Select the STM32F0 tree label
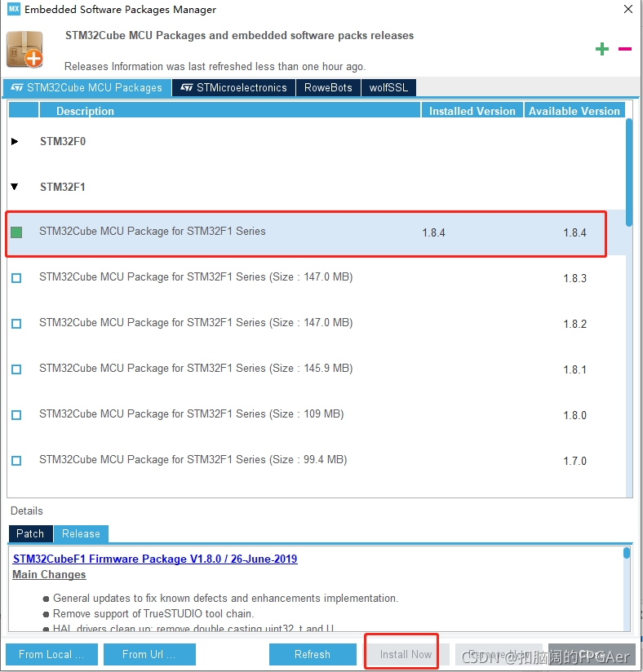Viewport: 643px width, 672px height. [x=63, y=141]
